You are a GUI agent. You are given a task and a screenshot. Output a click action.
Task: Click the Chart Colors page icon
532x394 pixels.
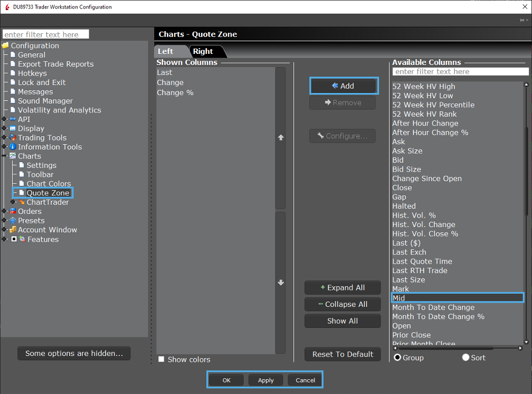[x=22, y=183]
